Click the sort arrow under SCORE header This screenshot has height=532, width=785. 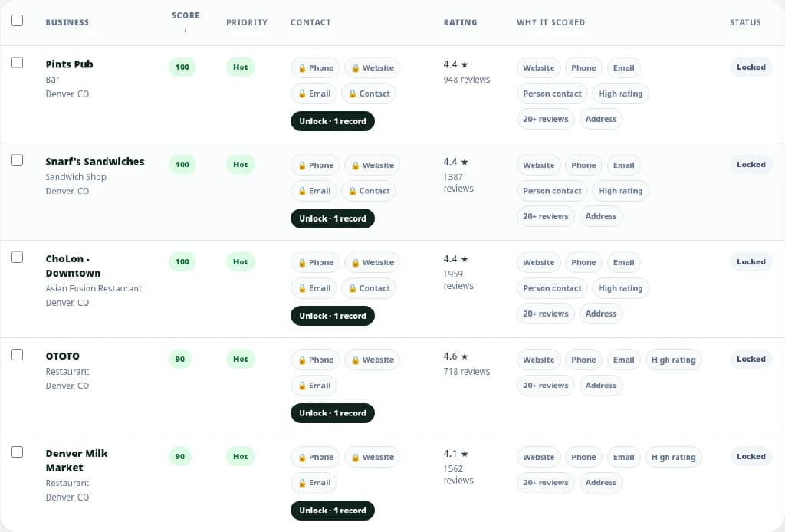186,31
